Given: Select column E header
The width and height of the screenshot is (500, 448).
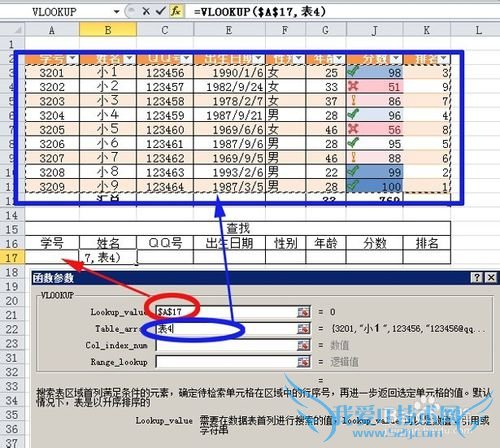Looking at the screenshot, I should click(x=229, y=30).
